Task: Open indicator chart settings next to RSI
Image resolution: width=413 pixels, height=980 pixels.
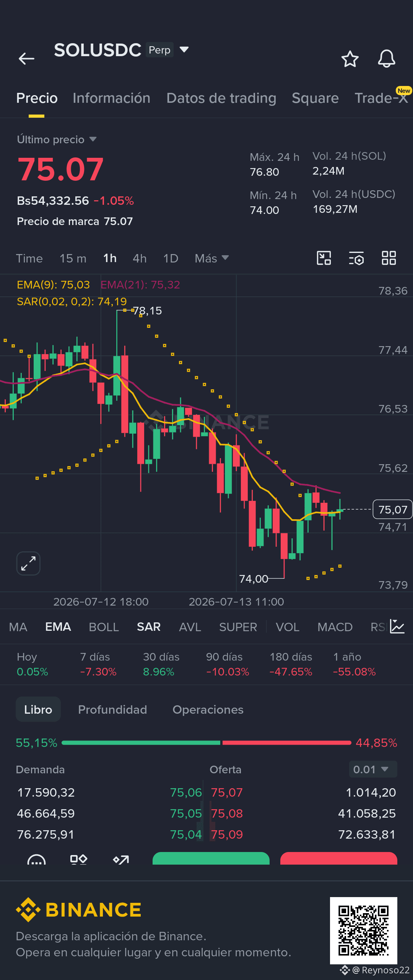Action: click(397, 627)
